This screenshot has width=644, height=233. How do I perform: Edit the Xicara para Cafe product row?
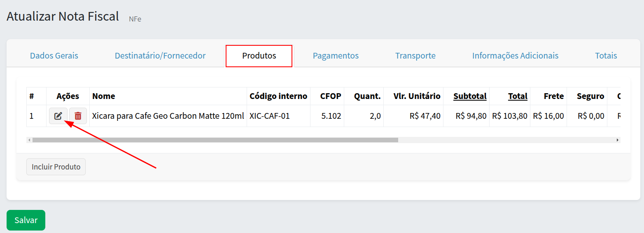58,116
